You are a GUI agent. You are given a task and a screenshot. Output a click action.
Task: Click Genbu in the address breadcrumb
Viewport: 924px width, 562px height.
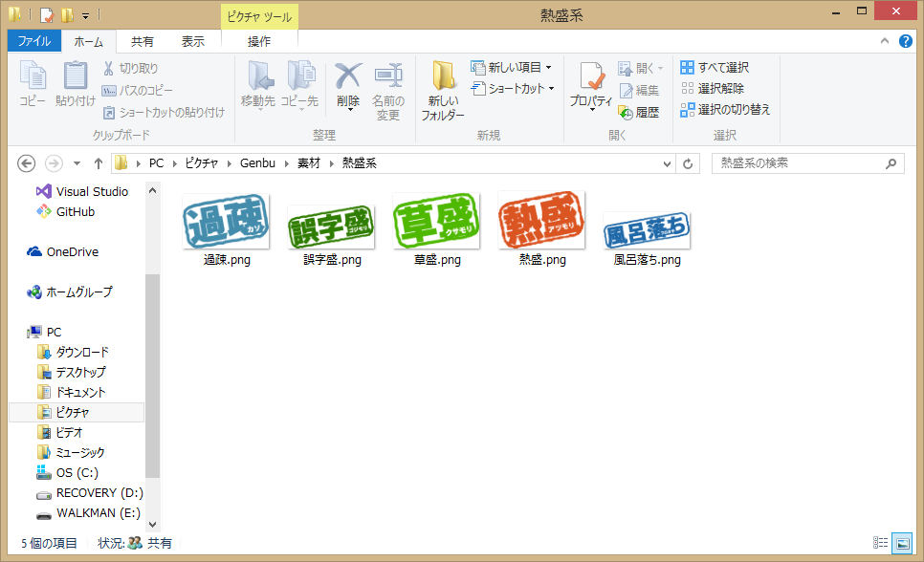pos(257,163)
